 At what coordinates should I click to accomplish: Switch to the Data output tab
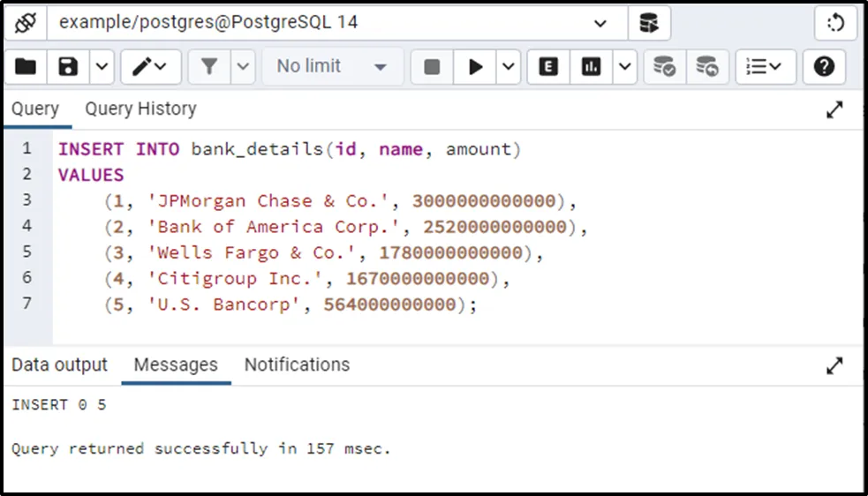pos(59,365)
